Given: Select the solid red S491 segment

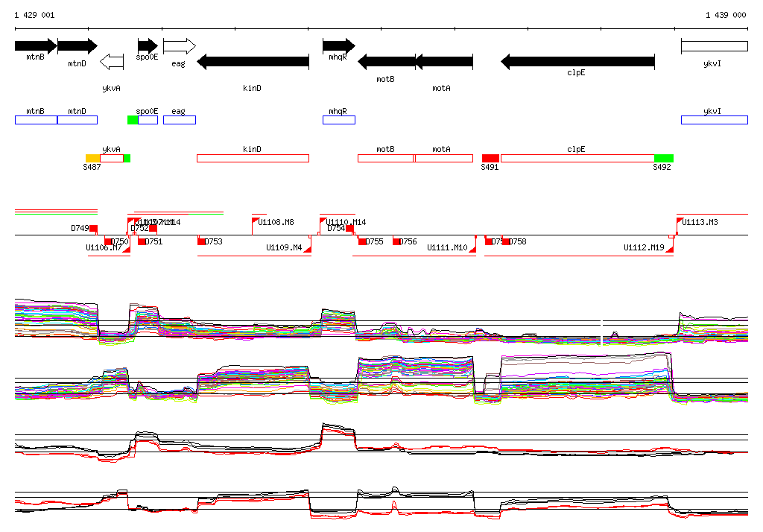Looking at the screenshot, I should pos(490,158).
